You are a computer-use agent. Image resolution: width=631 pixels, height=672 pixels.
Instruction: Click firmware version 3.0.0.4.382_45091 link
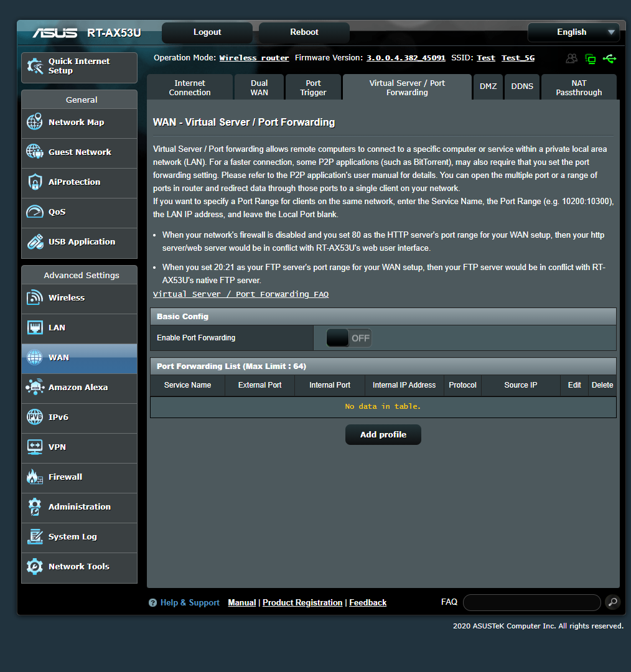click(x=406, y=58)
